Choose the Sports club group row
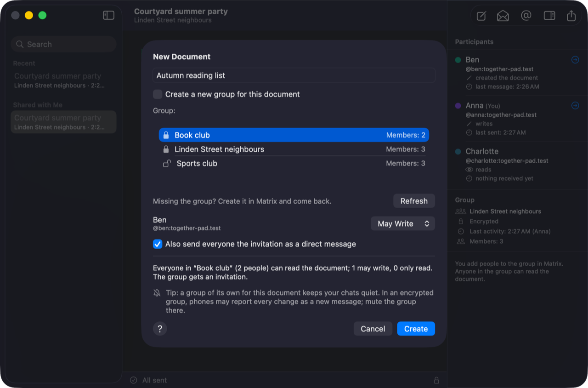The width and height of the screenshot is (588, 388). click(294, 163)
